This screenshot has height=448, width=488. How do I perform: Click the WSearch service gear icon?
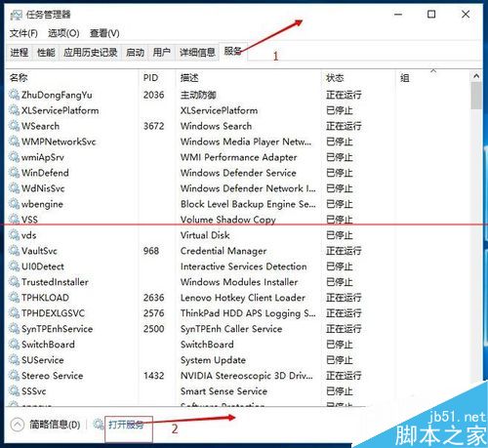(x=14, y=126)
